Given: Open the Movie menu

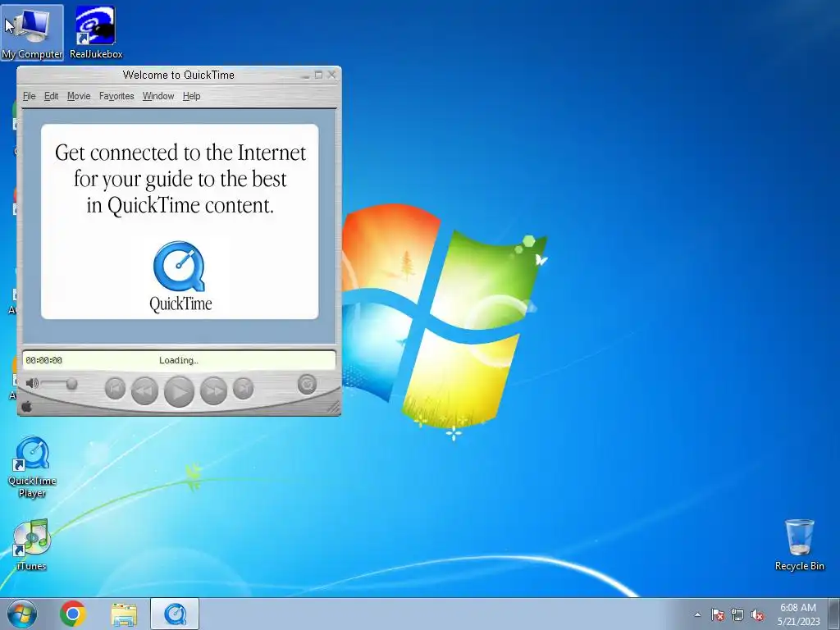Looking at the screenshot, I should point(79,96).
